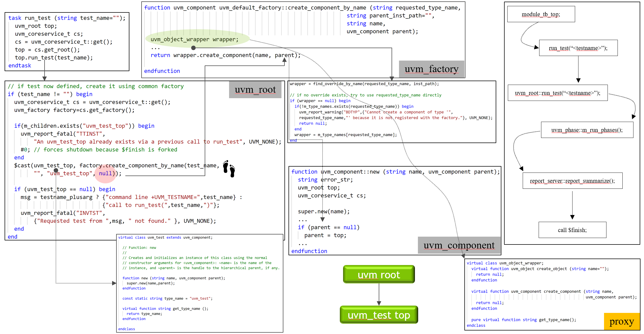Click the green uvm root button

tap(378, 275)
